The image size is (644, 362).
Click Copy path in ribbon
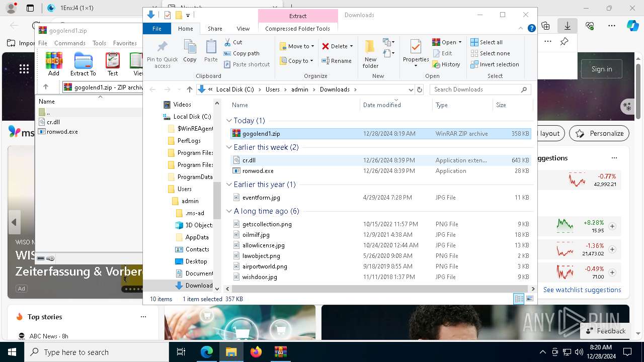click(x=242, y=53)
